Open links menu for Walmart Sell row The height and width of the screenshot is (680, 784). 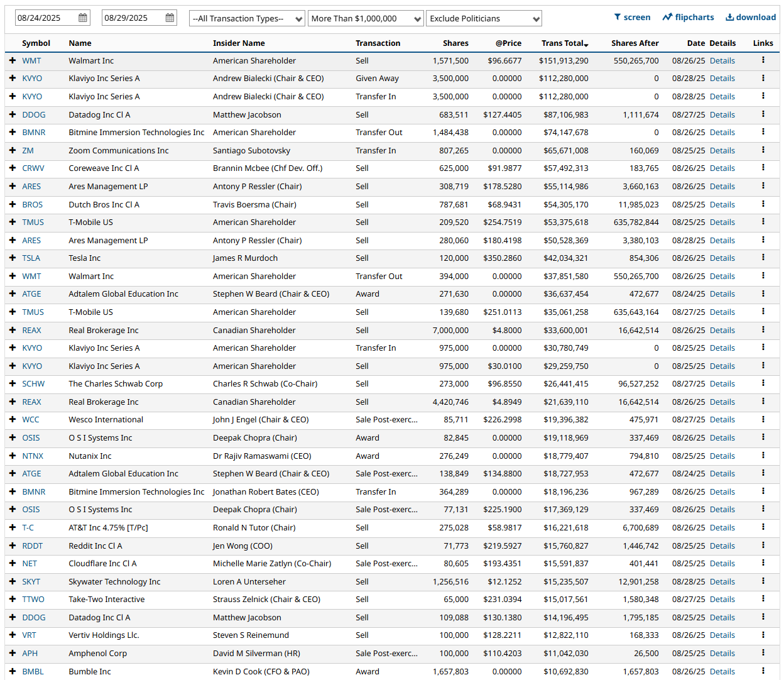pyautogui.click(x=763, y=60)
